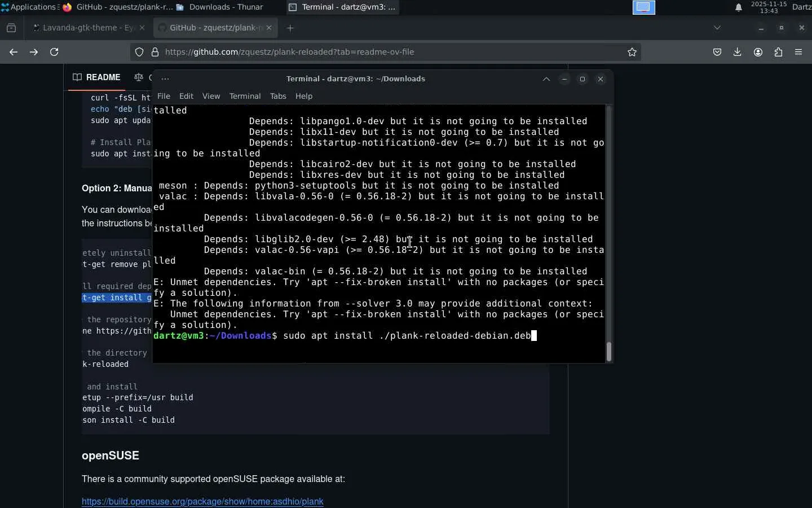Click the openSUSE heading on GitHub page
Viewport: 812px width, 508px height.
pos(111,456)
